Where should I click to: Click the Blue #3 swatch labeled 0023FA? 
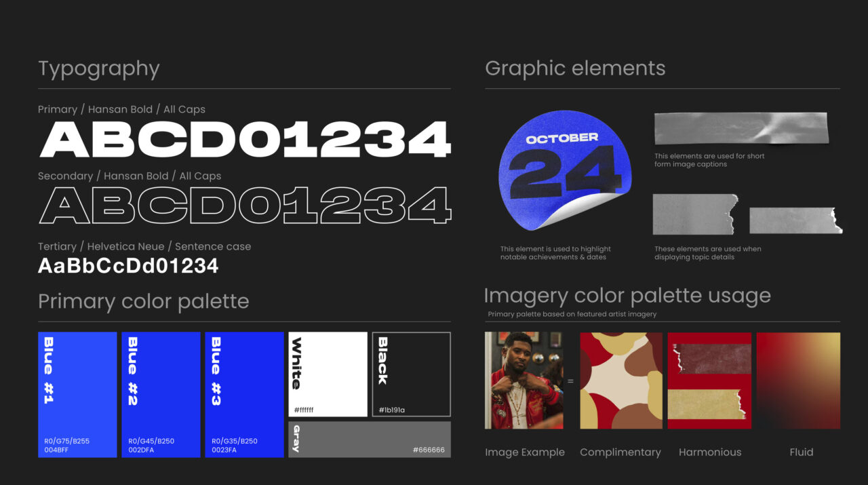(x=243, y=395)
